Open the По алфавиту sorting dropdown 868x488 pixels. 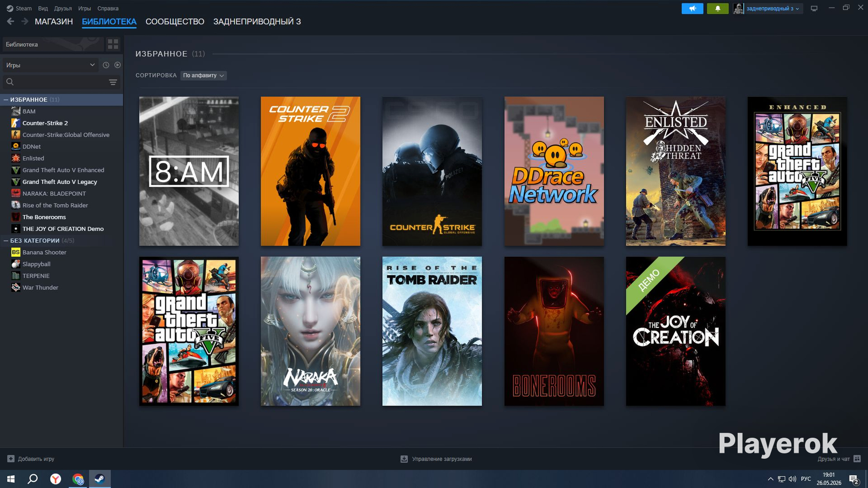click(203, 76)
